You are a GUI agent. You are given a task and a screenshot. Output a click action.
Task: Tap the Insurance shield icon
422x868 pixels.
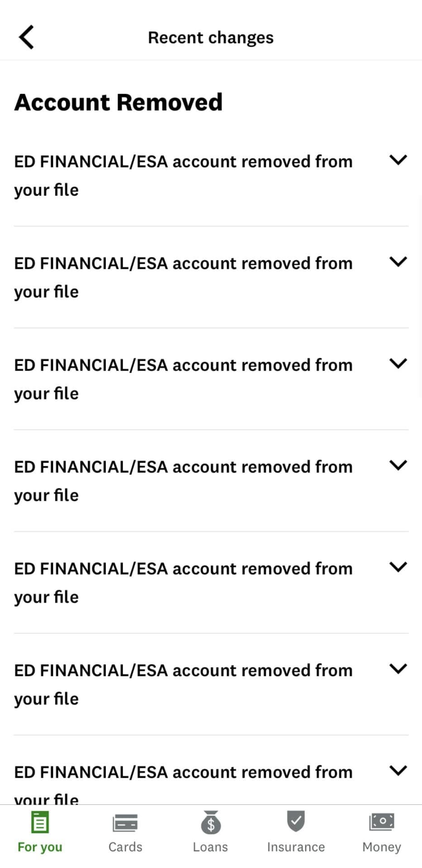(x=296, y=821)
